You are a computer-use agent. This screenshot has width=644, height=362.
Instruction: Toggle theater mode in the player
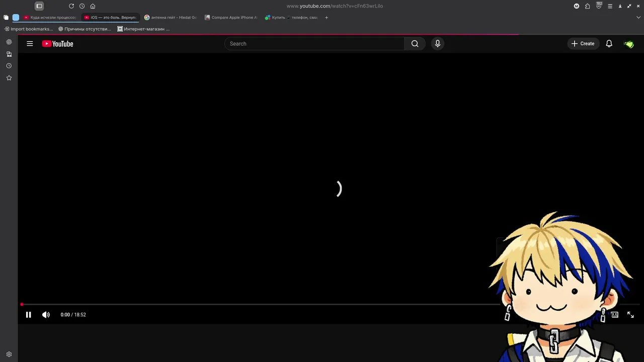point(614,315)
